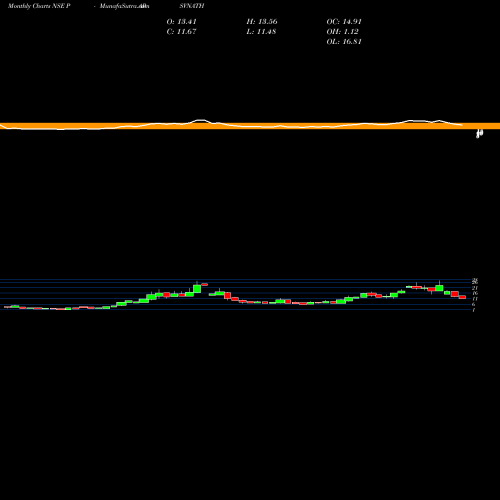Click the 'Monthly Charts NSE P' title text

pyautogui.click(x=39, y=6)
